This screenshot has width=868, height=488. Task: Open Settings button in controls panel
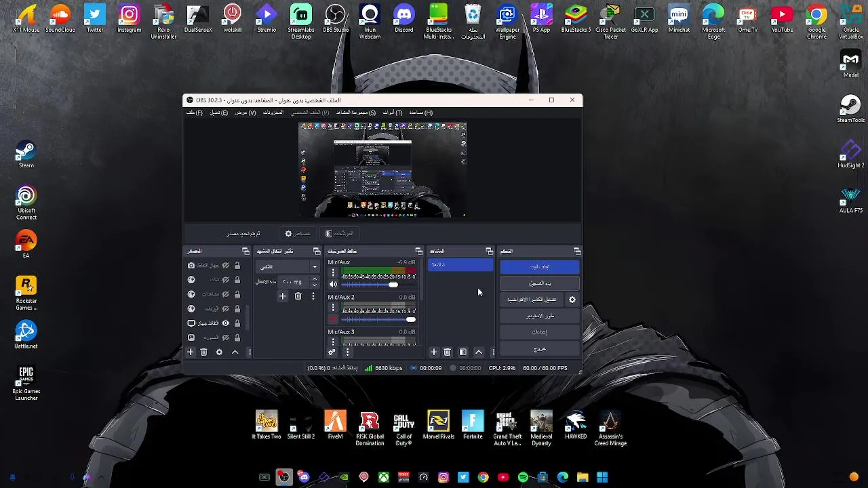click(540, 332)
